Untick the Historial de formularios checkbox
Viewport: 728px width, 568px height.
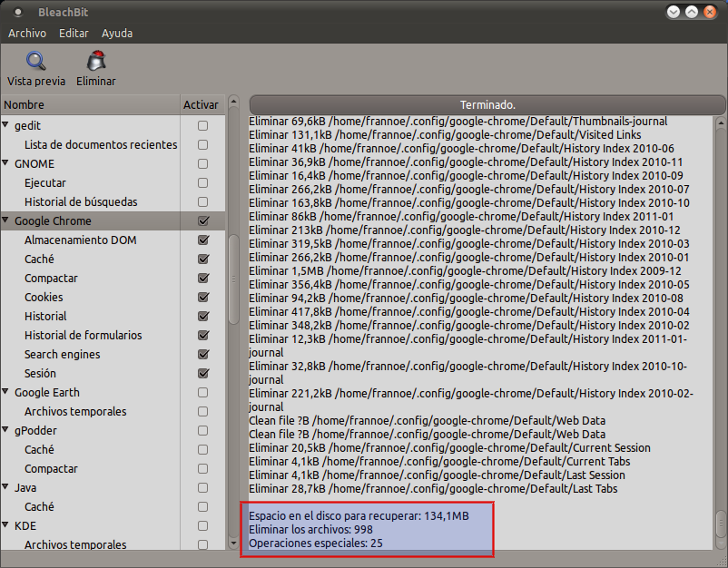pyautogui.click(x=203, y=335)
